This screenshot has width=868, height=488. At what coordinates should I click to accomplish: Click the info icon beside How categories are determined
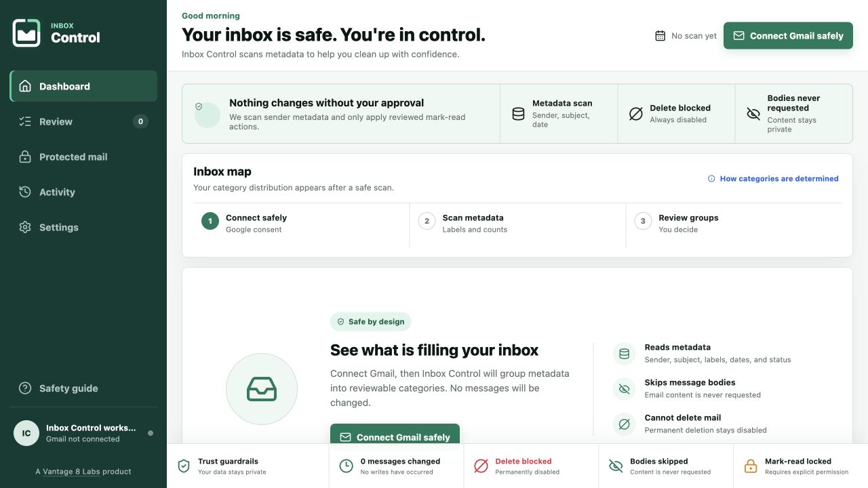711,179
